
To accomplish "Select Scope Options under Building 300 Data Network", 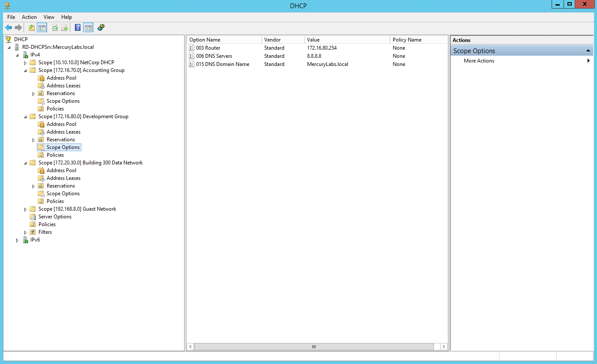I will (x=63, y=194).
